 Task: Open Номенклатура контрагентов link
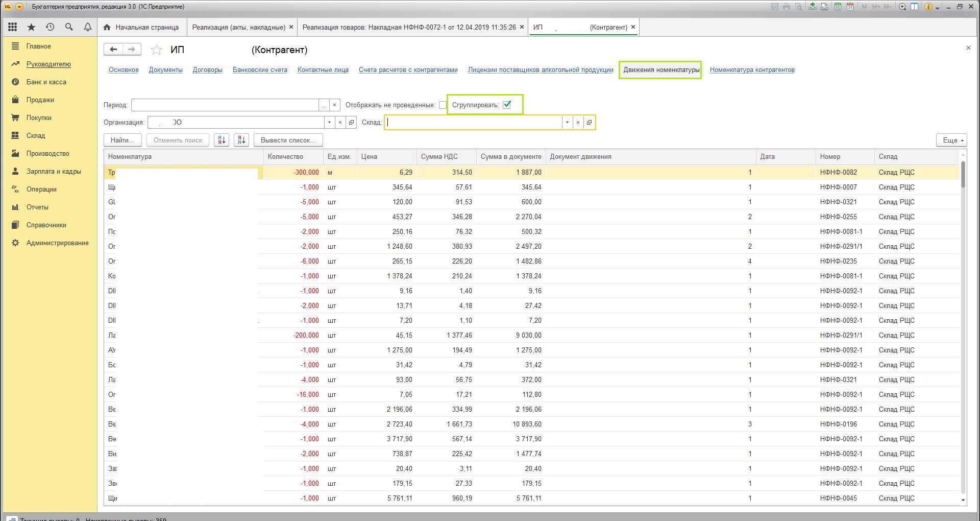(x=752, y=70)
